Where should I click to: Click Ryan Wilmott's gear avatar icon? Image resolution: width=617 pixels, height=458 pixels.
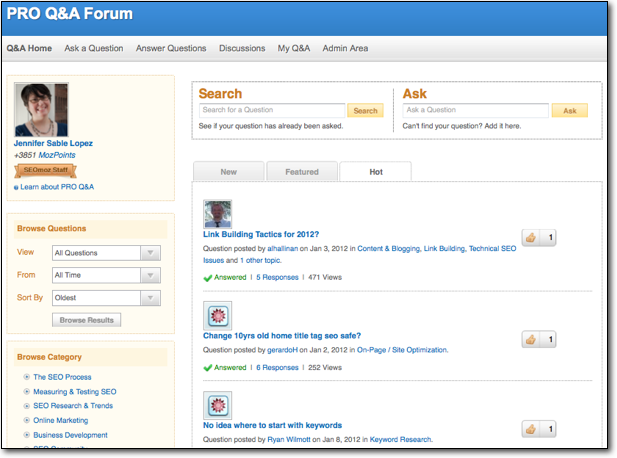point(217,405)
